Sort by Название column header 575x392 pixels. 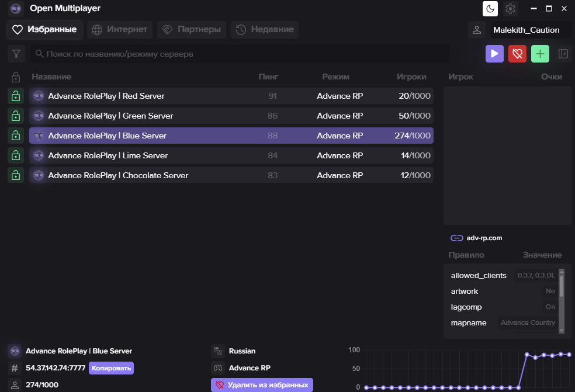[51, 77]
